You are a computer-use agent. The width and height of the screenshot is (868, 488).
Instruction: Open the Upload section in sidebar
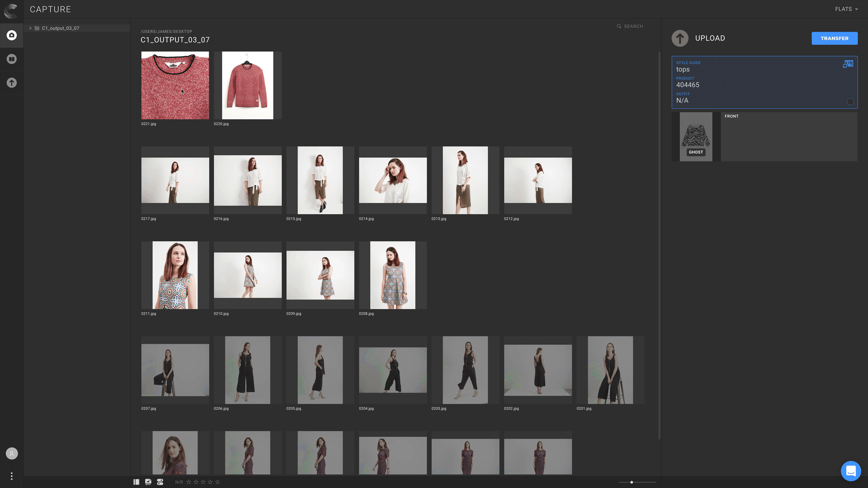(x=12, y=83)
